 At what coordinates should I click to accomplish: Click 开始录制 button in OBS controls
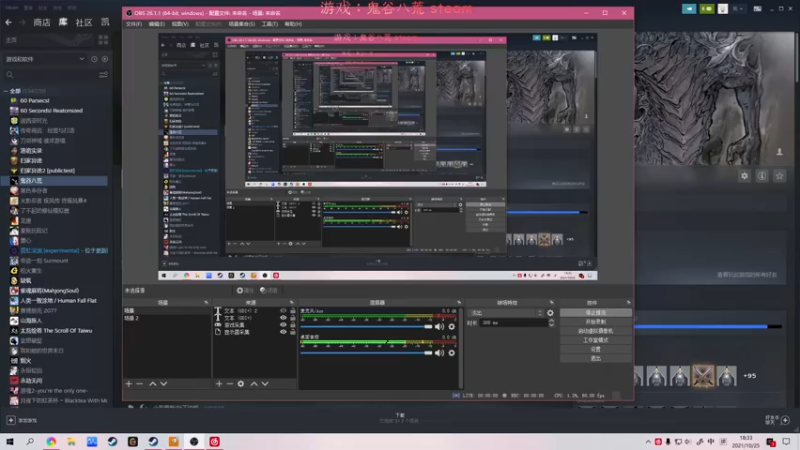(595, 321)
